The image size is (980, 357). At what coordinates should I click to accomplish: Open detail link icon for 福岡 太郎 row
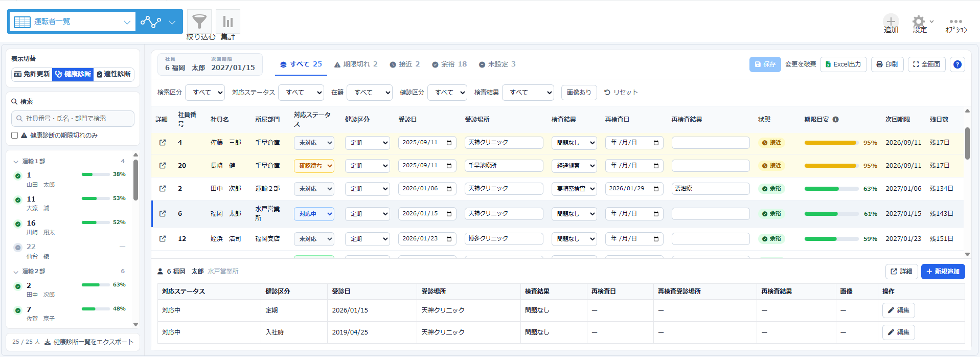tap(163, 214)
